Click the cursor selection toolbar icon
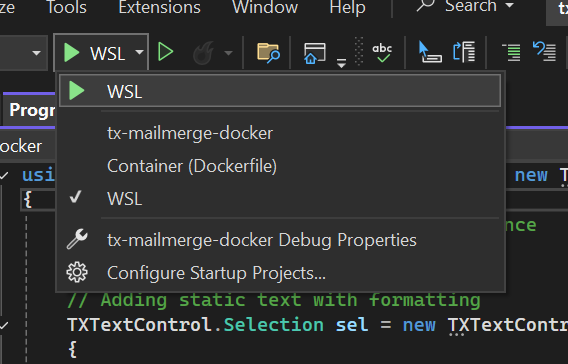Screen dimensions: 568x364 point(430,52)
